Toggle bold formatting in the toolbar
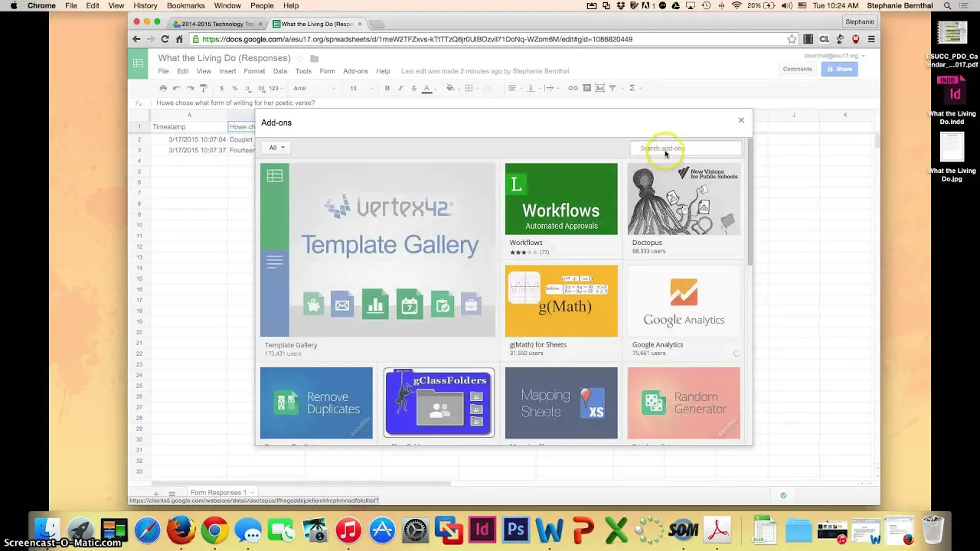The image size is (980, 551). pyautogui.click(x=387, y=88)
